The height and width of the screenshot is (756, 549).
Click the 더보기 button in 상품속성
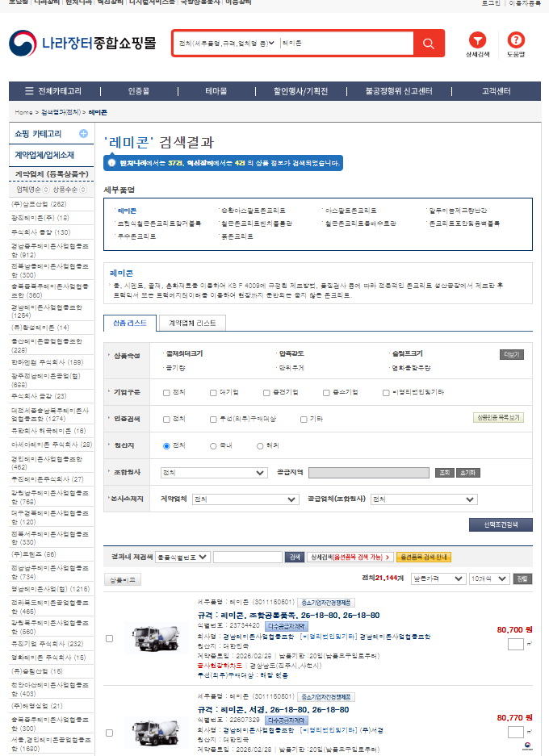pyautogui.click(x=512, y=355)
